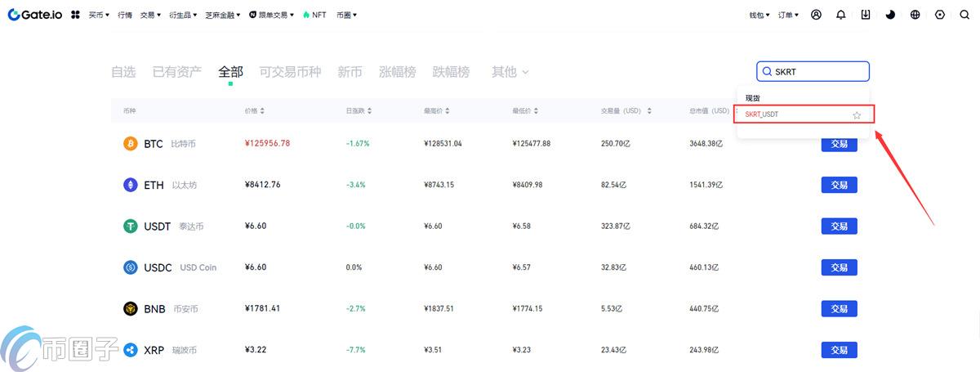Click the BTC price ¥125956.78
This screenshot has width=980, height=372.
coord(267,143)
